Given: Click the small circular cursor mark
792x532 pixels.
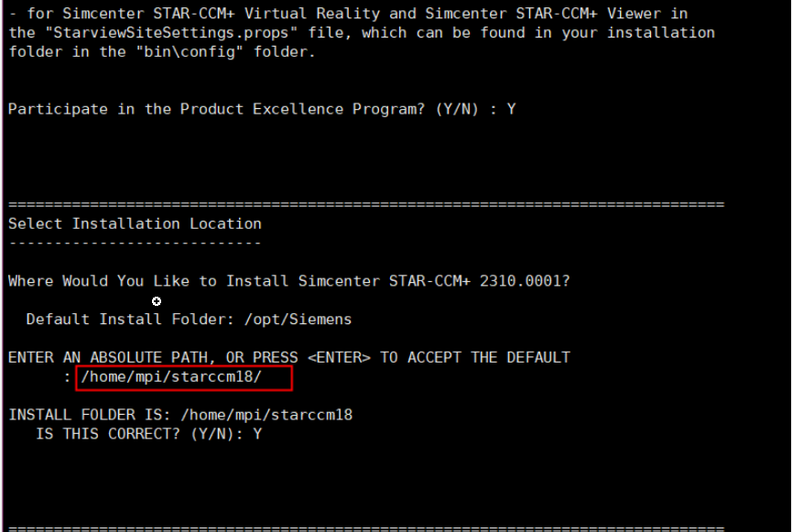Looking at the screenshot, I should pyautogui.click(x=157, y=301).
